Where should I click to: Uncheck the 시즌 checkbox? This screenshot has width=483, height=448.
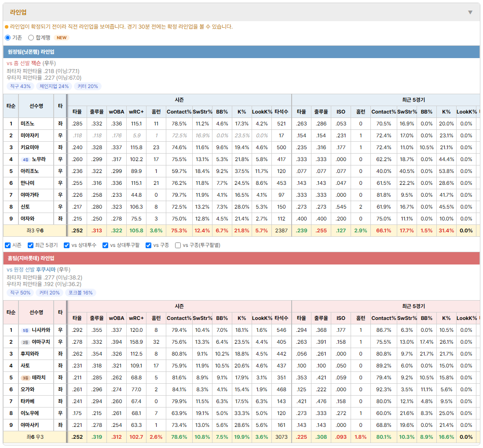point(8,245)
